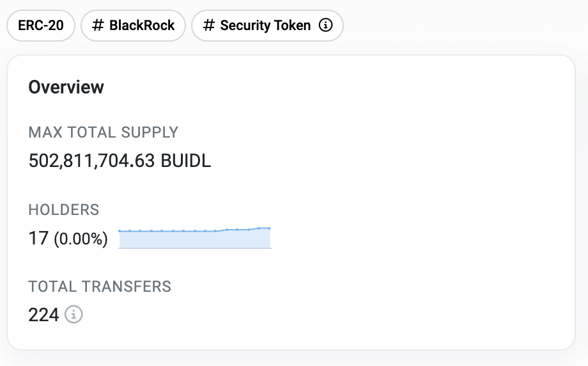Click the info icon in Security Token tag
This screenshot has width=588, height=366.
[326, 26]
